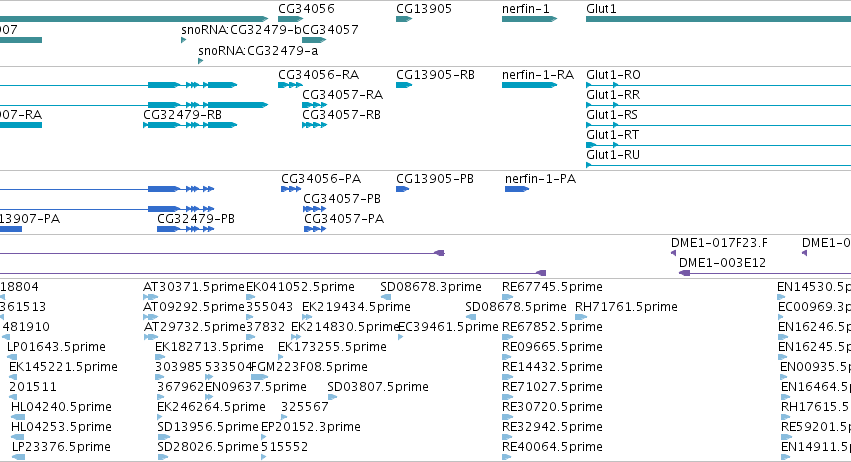851x462 pixels.
Task: Choose the Glut1-RR transcript label
Action: 613,95
